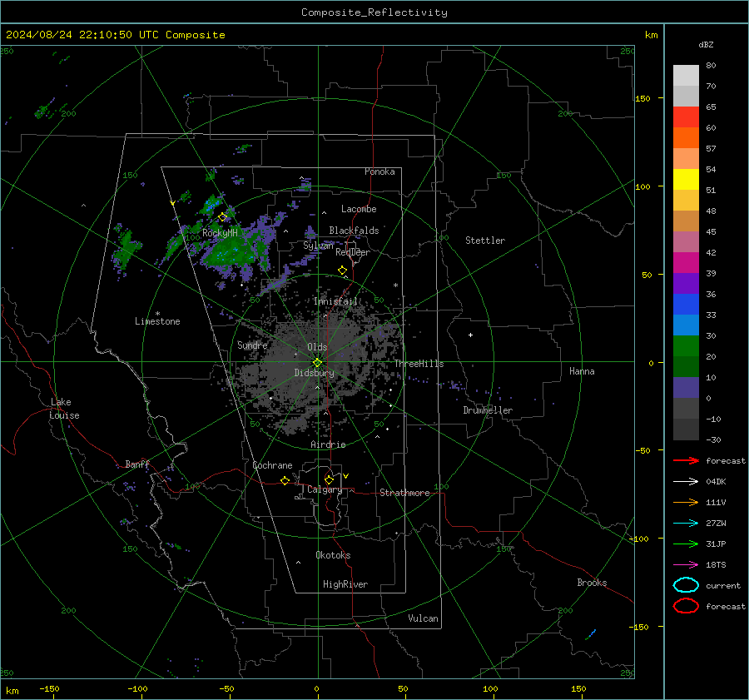749x700 pixels.
Task: Click the white plus marker near Stettler region
Action: 470,335
